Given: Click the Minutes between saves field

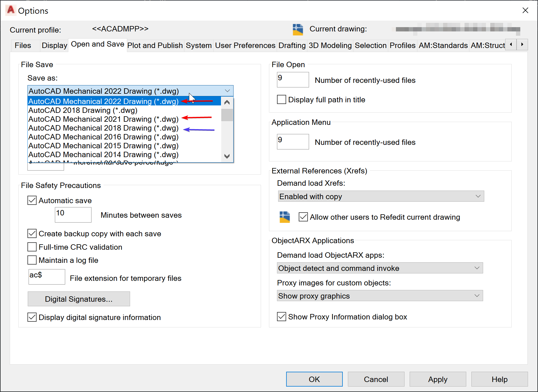Looking at the screenshot, I should [73, 215].
